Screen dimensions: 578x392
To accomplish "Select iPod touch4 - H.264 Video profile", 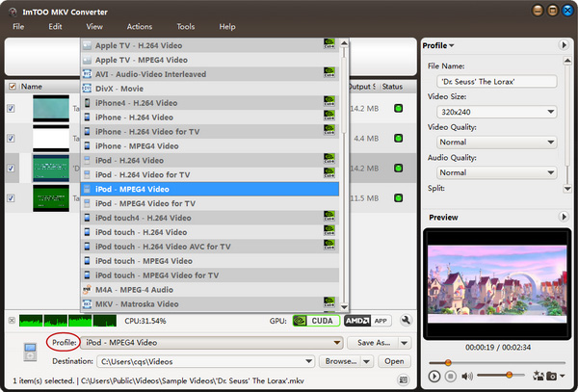I will coord(210,218).
